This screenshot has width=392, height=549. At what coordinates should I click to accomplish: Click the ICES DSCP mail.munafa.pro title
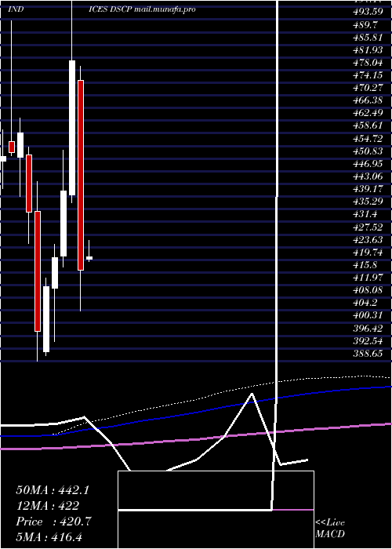point(142,9)
